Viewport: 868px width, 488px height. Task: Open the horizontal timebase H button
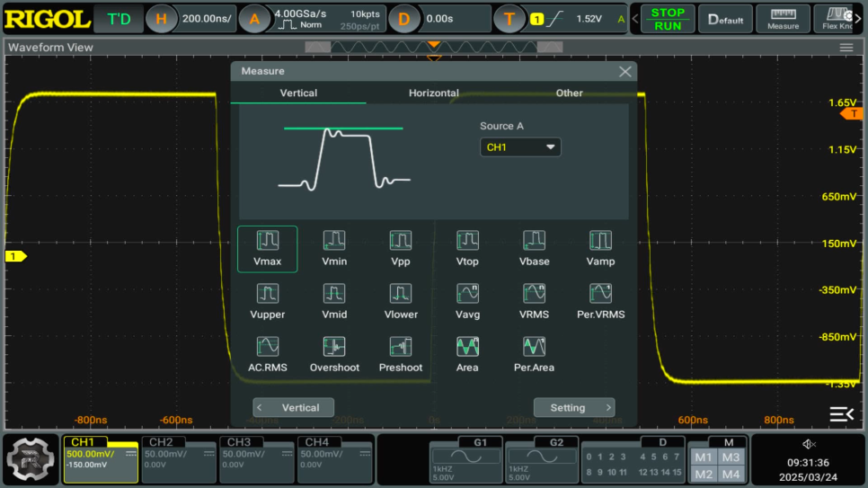point(161,19)
